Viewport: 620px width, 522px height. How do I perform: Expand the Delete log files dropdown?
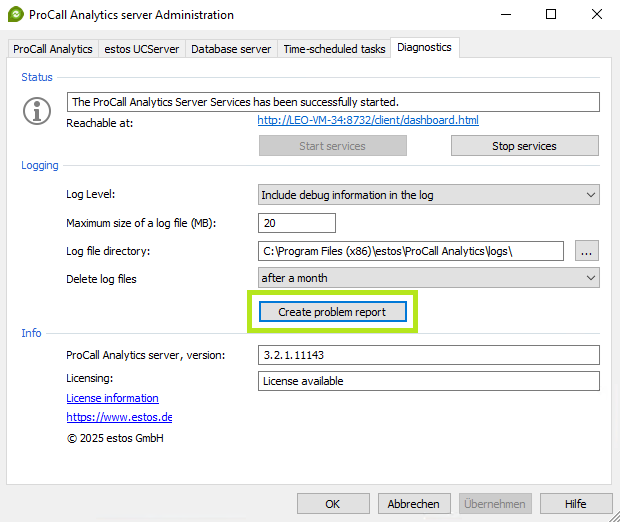(x=428, y=278)
